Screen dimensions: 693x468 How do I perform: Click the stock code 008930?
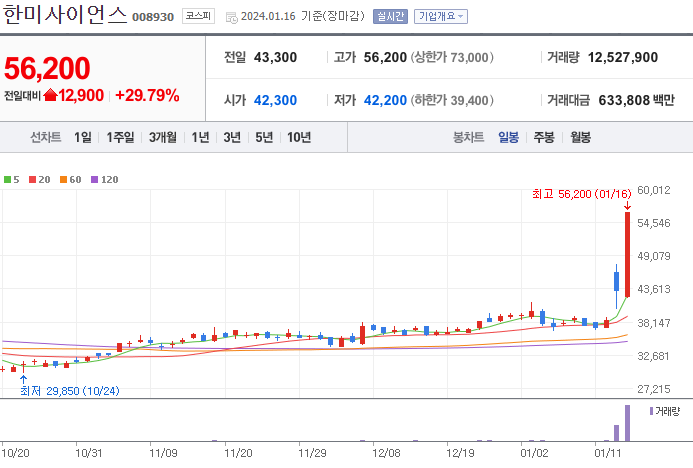point(153,17)
